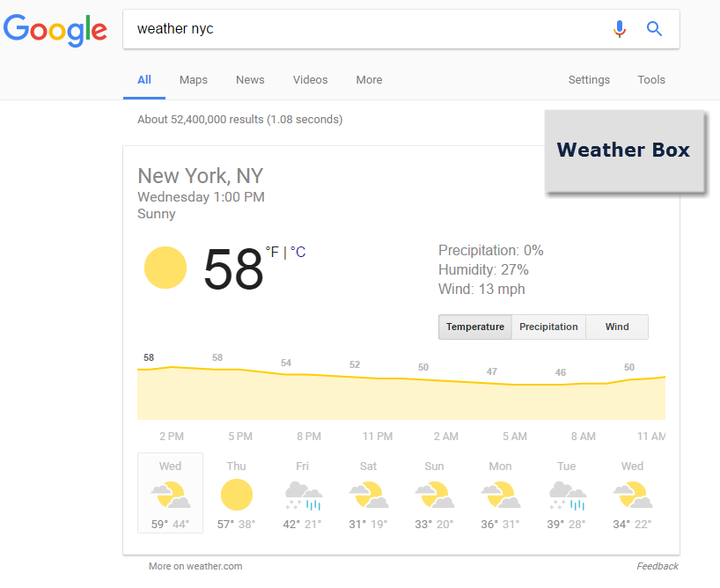The image size is (720, 588).
Task: Select Tuesday's snow and rain forecast icon
Action: click(567, 496)
